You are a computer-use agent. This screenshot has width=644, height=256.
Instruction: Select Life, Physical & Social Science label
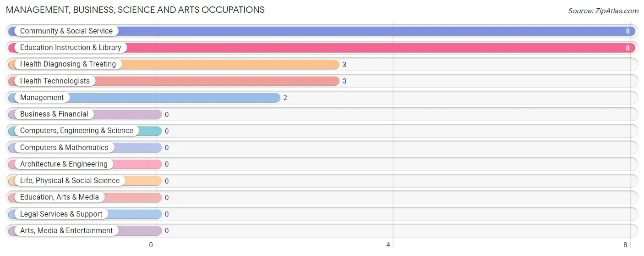[70, 181]
